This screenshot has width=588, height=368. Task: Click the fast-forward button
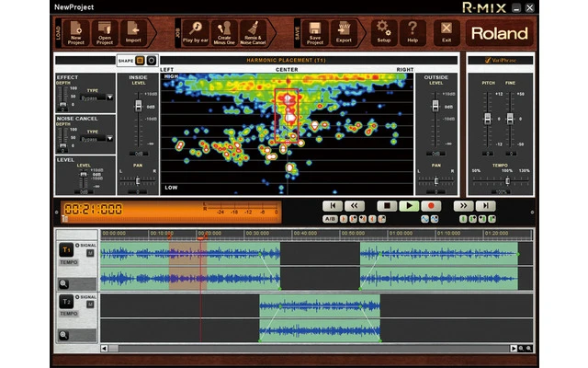click(463, 206)
